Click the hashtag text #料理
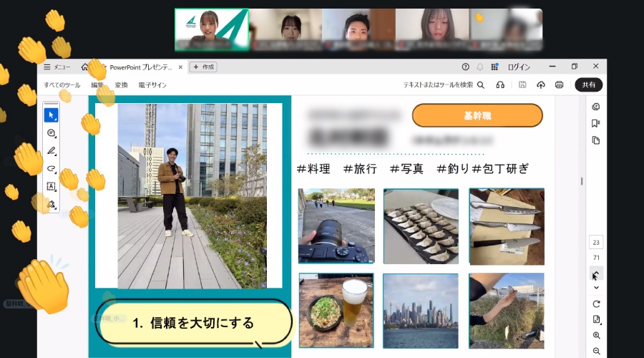This screenshot has width=644, height=358. tap(313, 169)
